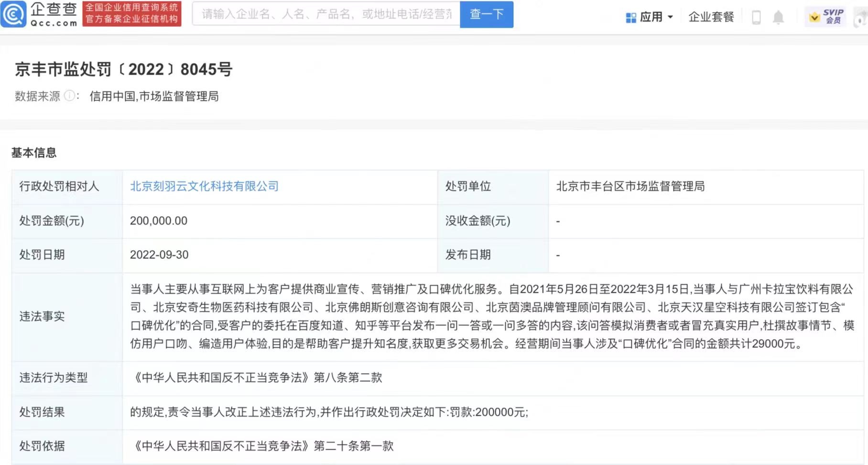Click the violation facts paragraph text

point(492,316)
